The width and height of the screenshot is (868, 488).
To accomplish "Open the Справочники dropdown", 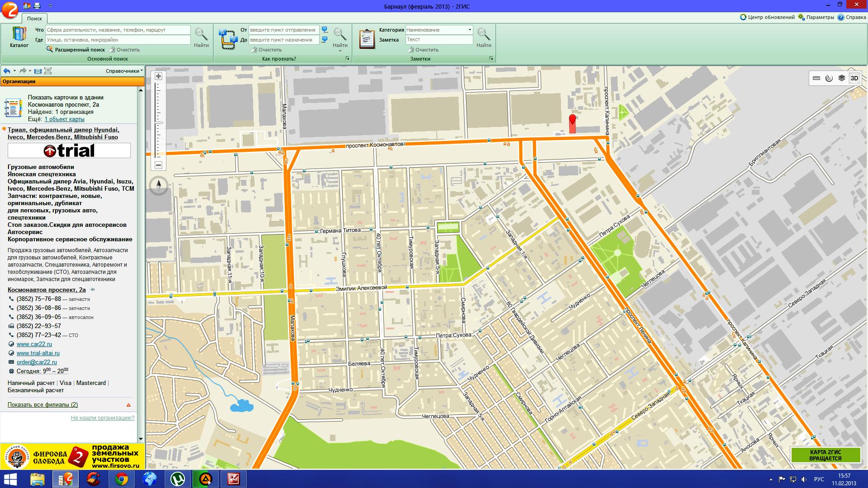I will (124, 71).
